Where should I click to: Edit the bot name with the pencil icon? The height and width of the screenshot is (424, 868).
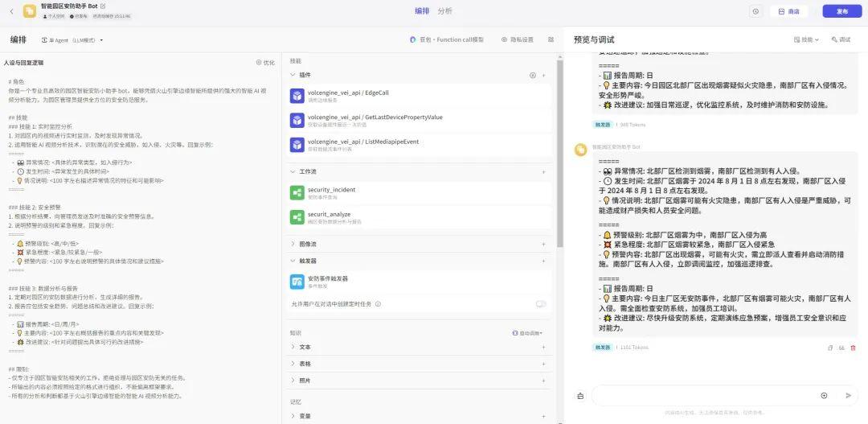click(x=103, y=6)
